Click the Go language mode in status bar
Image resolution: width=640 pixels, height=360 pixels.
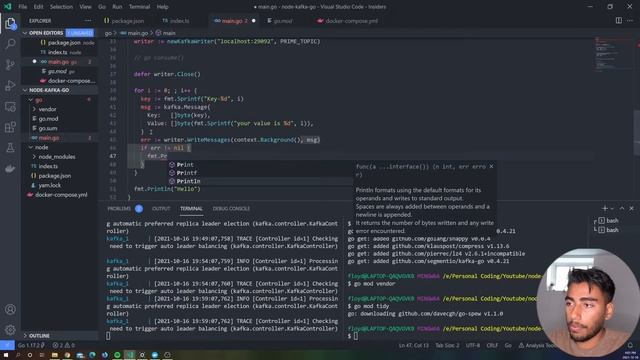508,345
